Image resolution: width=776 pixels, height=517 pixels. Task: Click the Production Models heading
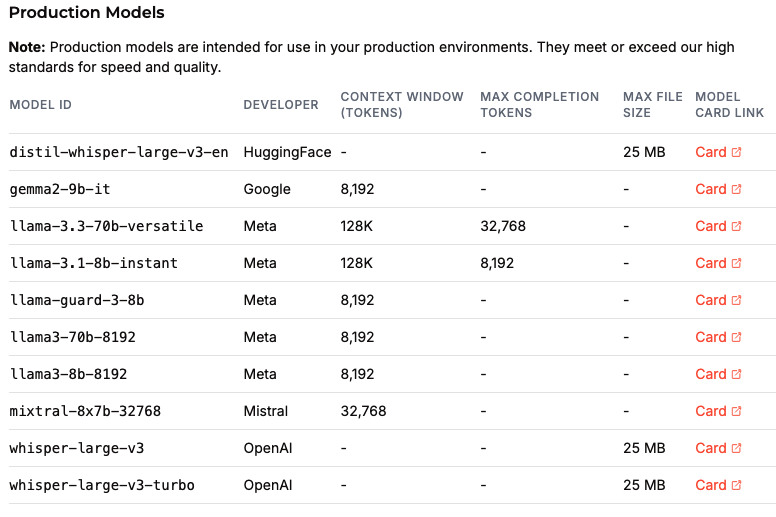[87, 12]
